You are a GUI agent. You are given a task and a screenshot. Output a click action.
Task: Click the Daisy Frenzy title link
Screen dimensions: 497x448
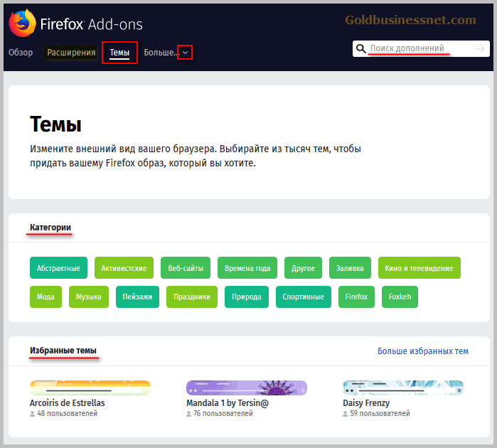tap(366, 403)
